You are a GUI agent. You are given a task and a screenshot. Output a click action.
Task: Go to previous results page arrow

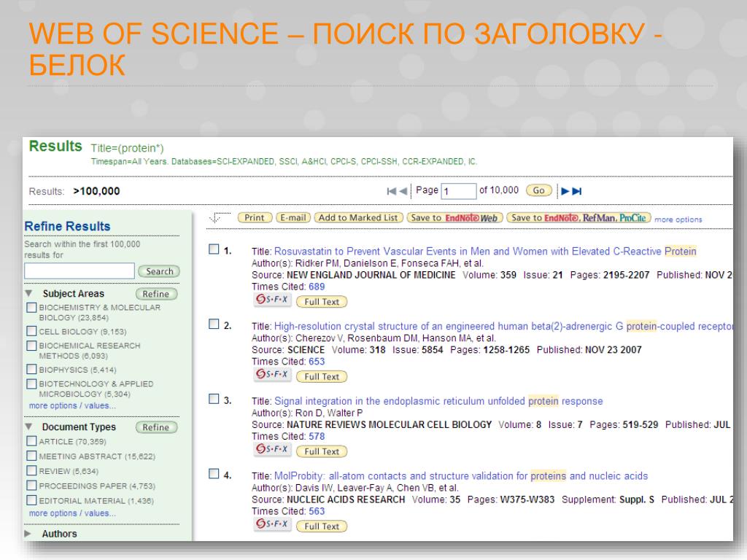tap(403, 191)
